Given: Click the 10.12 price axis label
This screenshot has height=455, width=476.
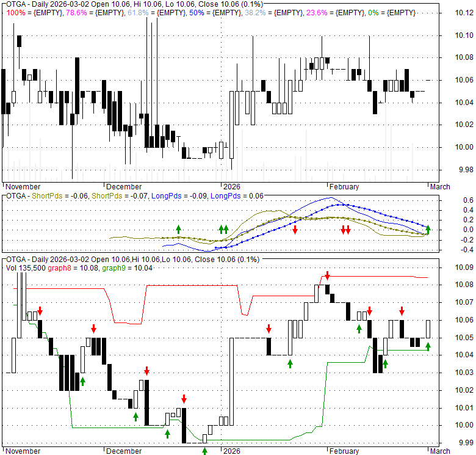Looking at the screenshot, I should pyautogui.click(x=464, y=13).
